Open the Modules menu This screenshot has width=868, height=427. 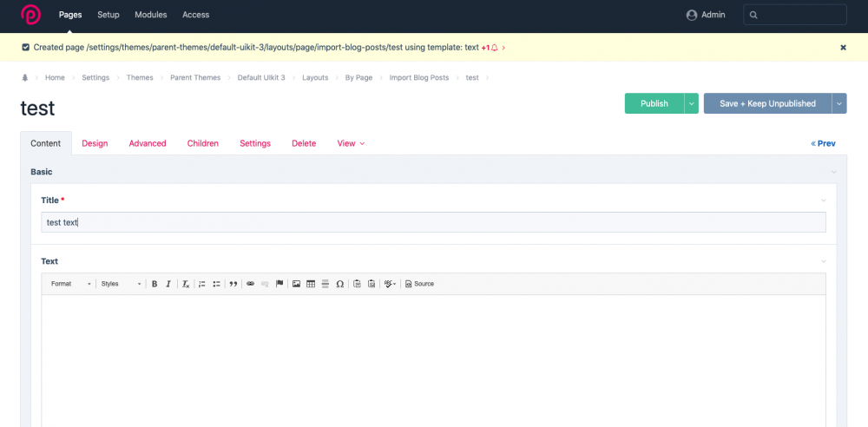[x=150, y=15]
